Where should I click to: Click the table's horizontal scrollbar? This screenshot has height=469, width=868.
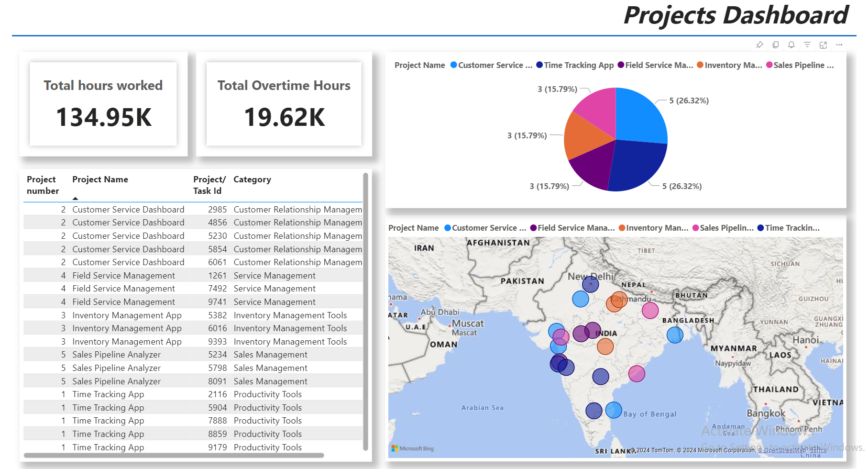174,456
